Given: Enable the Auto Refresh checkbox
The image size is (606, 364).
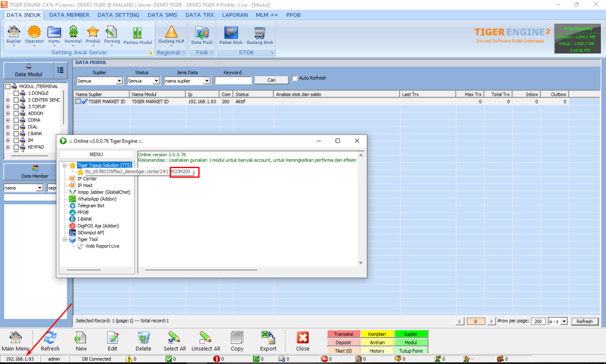Looking at the screenshot, I should point(295,79).
